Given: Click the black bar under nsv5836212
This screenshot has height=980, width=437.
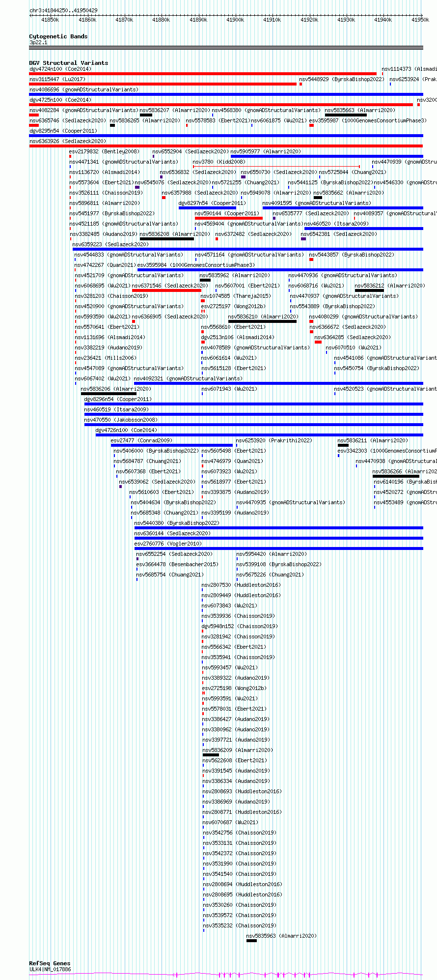Looking at the screenshot, I should (369, 290).
